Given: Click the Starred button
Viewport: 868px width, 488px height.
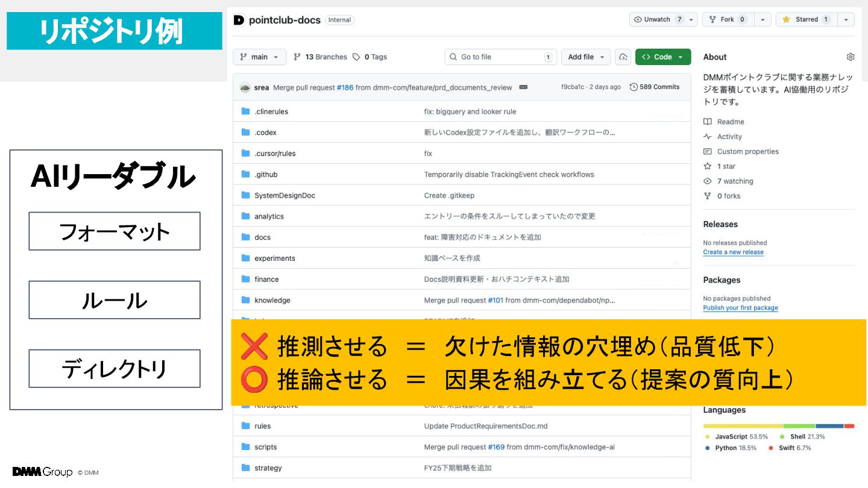Looking at the screenshot, I should [807, 19].
